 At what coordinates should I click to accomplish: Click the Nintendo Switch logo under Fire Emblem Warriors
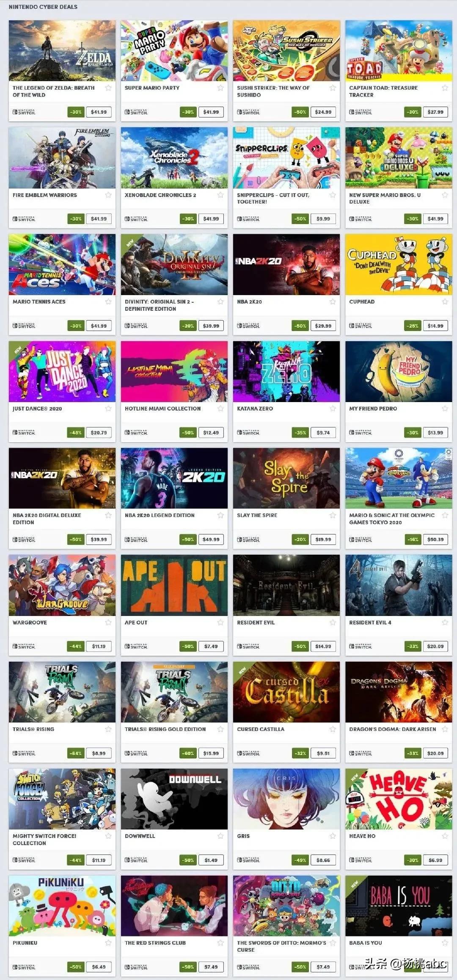coord(24,219)
